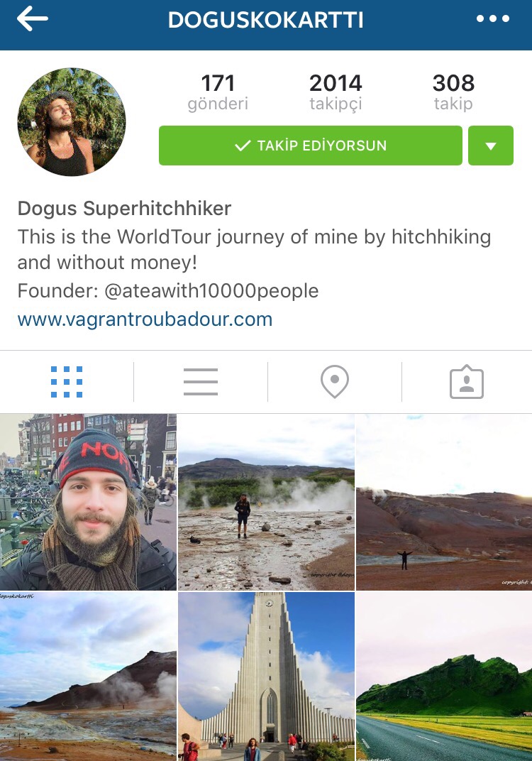Open the www.vagrantroubadour.com link

[145, 319]
